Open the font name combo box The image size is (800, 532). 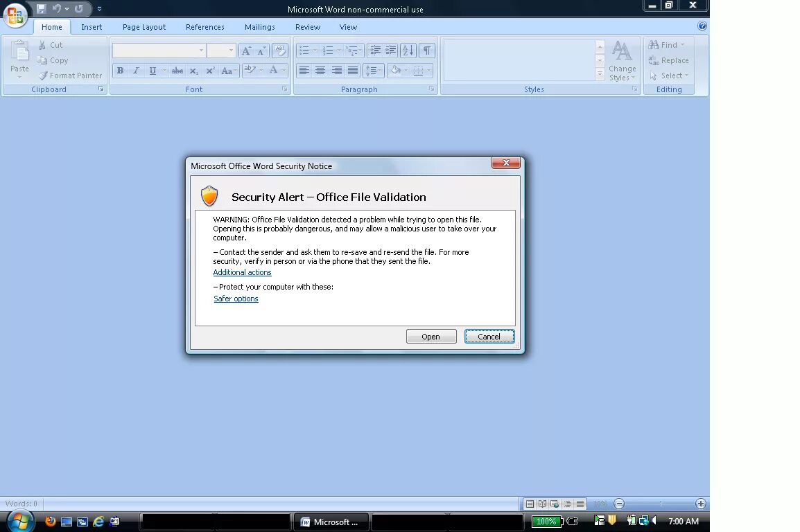[x=159, y=51]
